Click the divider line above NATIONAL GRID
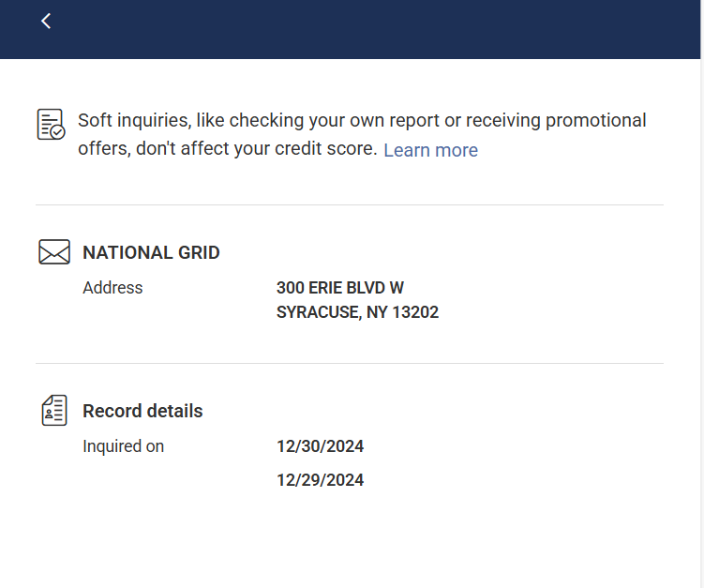 (350, 204)
